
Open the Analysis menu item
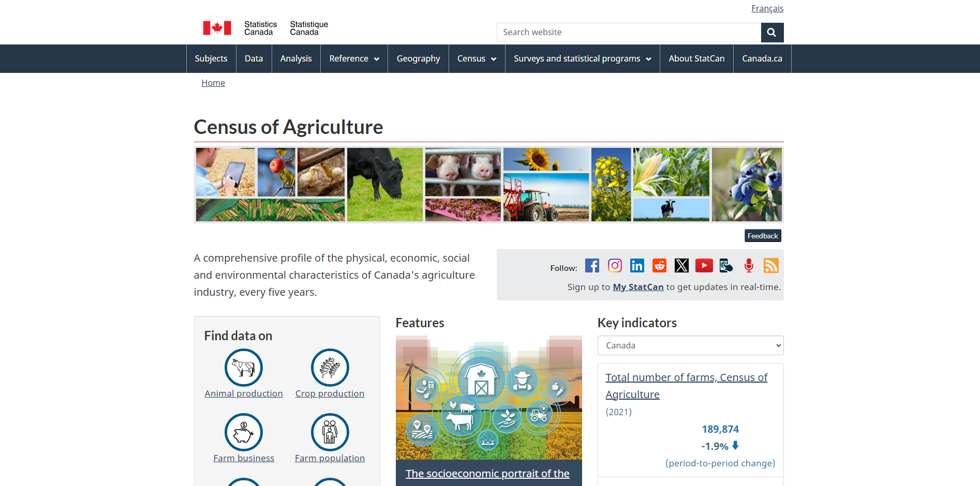pos(296,59)
